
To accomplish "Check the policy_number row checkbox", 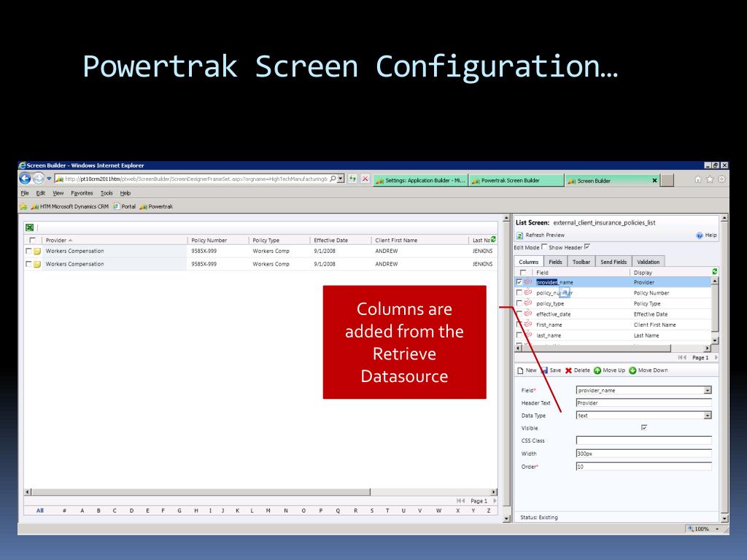I will 519,293.
